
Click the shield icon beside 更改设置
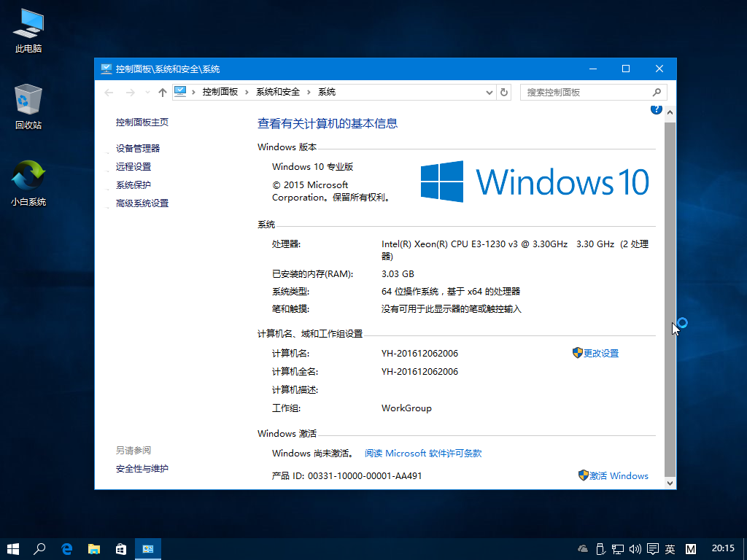[x=579, y=353]
